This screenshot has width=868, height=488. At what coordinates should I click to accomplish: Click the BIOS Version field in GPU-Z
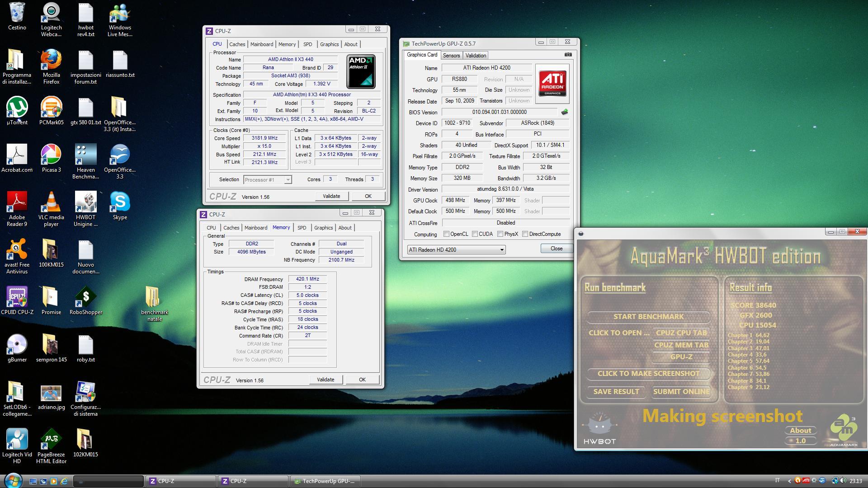coord(499,112)
